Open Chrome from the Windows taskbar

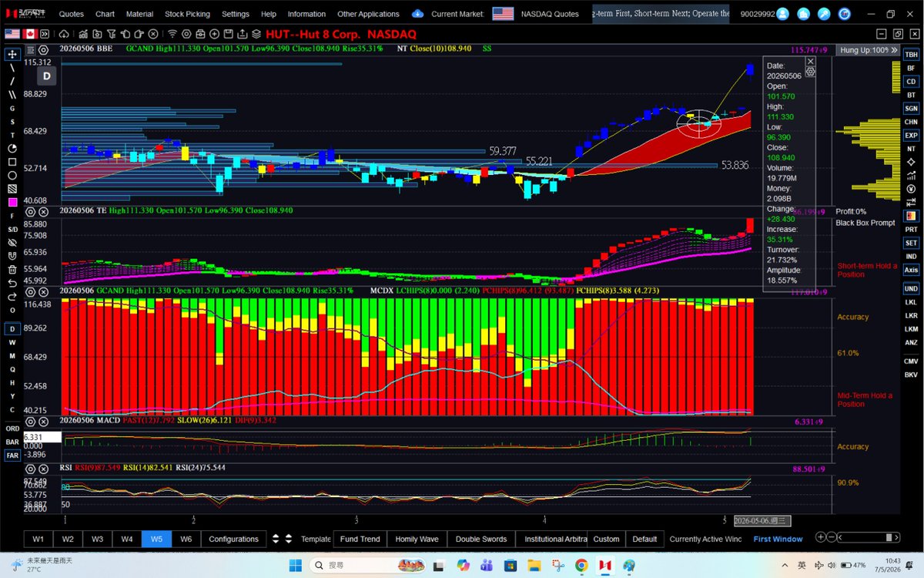coord(581,565)
